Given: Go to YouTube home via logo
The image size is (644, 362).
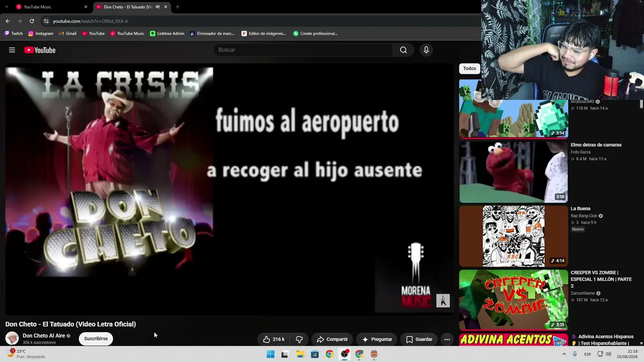Looking at the screenshot, I should [x=40, y=50].
